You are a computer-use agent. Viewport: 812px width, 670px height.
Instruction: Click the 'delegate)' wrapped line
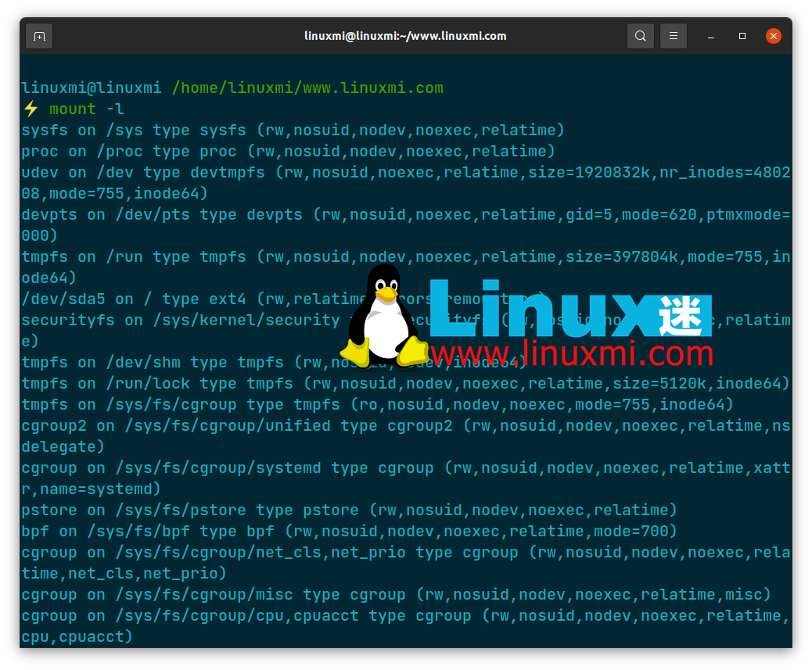[63, 447]
